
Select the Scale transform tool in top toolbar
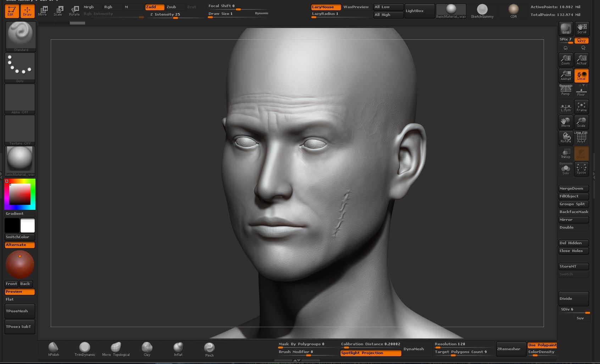click(x=58, y=11)
